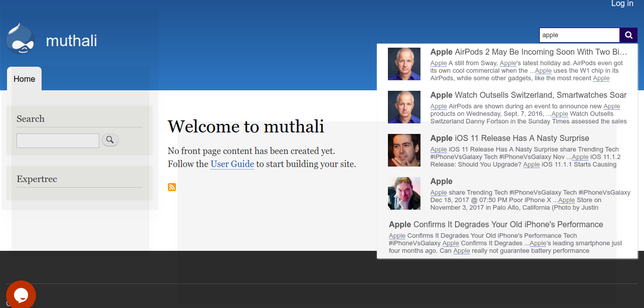Click the Drupal droplet logo icon
The image size is (644, 308).
20,38
